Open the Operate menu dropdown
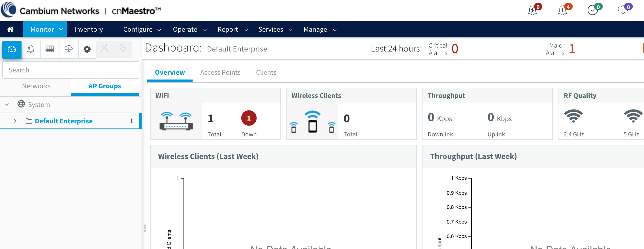The image size is (644, 249). [190, 29]
